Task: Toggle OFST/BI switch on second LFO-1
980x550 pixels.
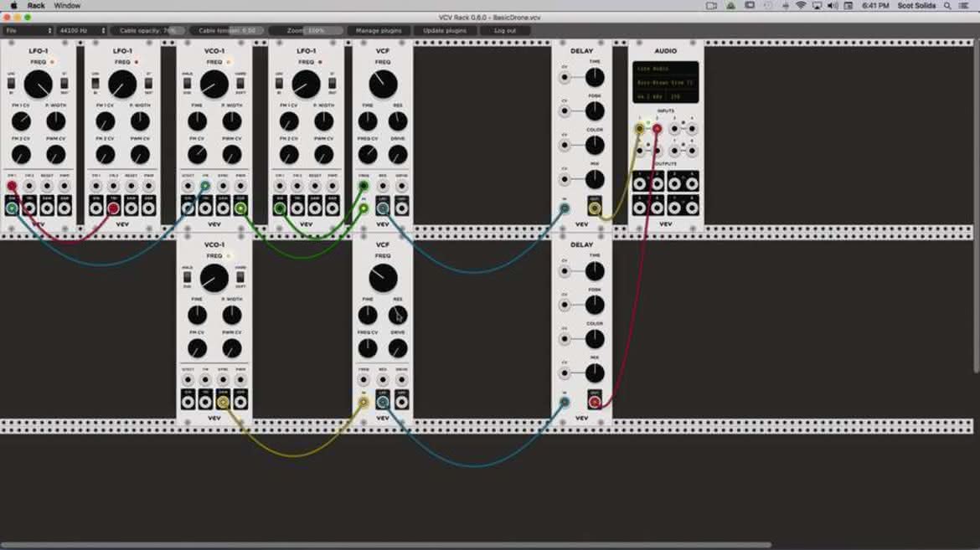Action: coord(95,83)
